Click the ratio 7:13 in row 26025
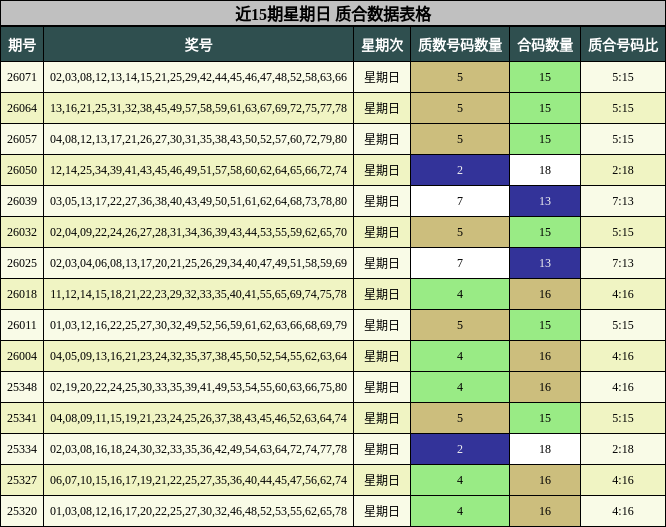This screenshot has height=527, width=666. tap(623, 263)
